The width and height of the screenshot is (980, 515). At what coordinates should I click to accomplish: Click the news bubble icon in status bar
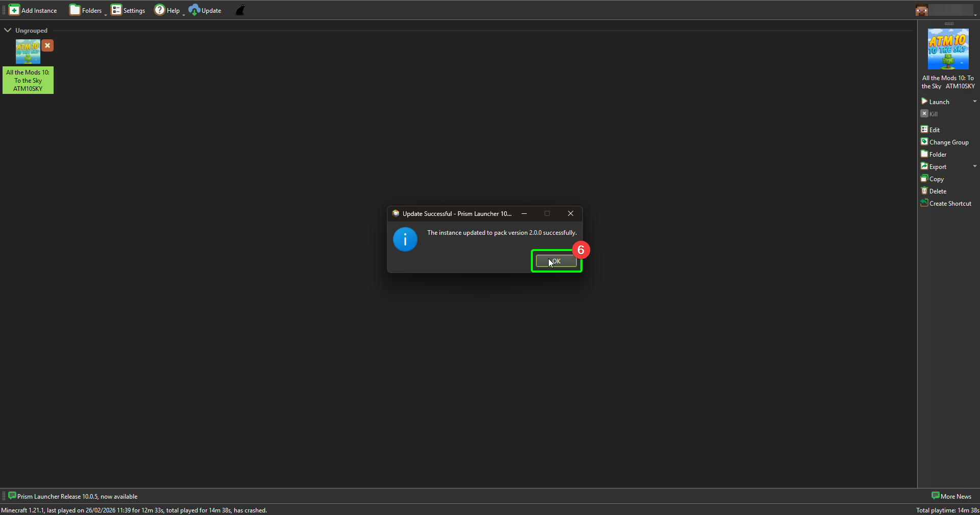tap(12, 496)
